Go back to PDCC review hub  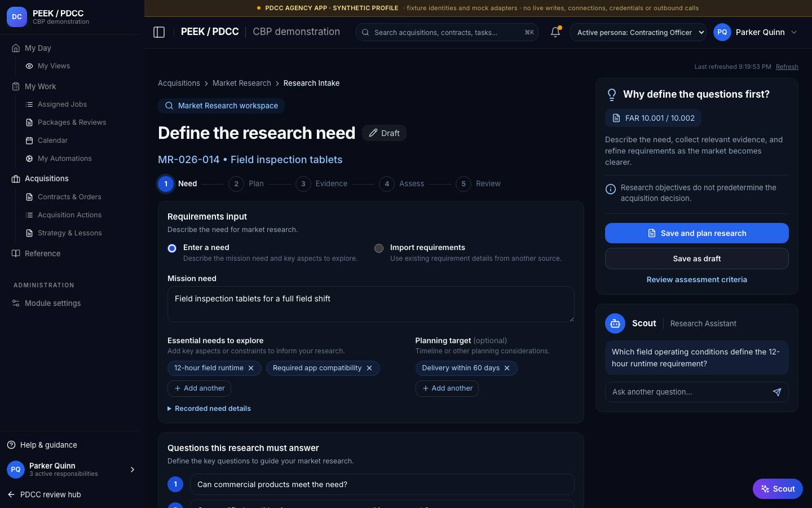tap(45, 494)
